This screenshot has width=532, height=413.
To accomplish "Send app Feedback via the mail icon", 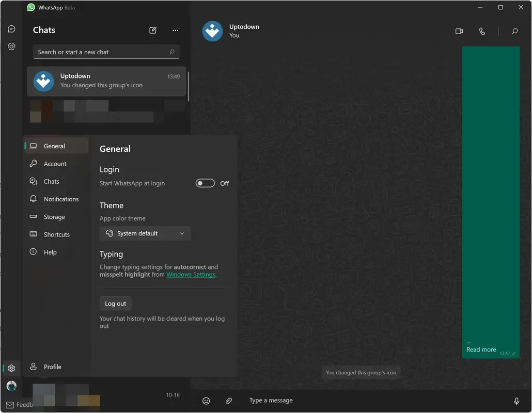I will 11,404.
